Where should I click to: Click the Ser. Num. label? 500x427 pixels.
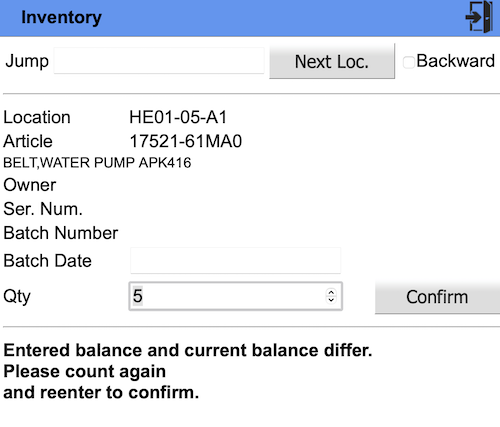point(43,209)
